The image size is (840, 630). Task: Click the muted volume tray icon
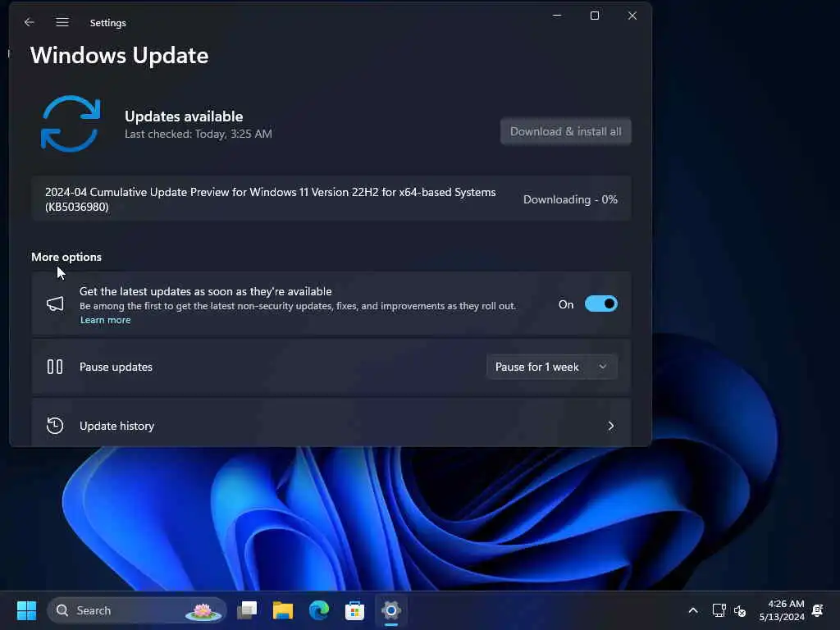tap(741, 610)
